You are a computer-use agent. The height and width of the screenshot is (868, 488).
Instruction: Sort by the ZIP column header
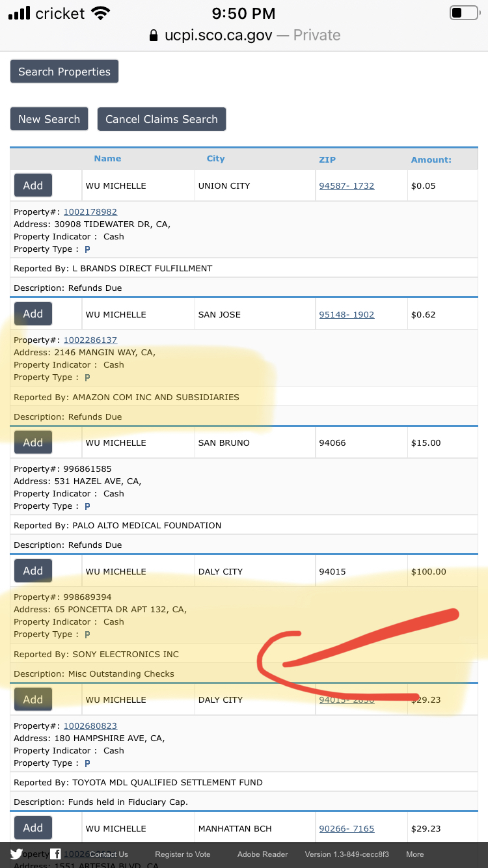(327, 159)
